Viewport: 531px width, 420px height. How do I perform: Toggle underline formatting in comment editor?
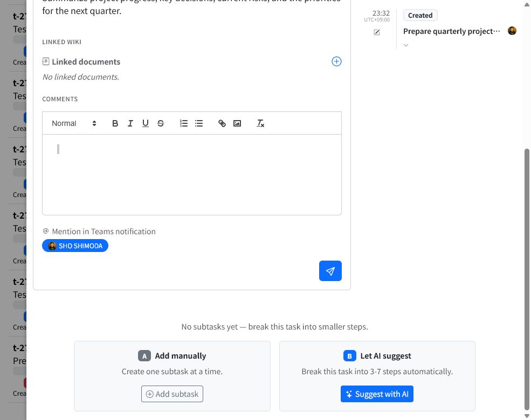145,123
